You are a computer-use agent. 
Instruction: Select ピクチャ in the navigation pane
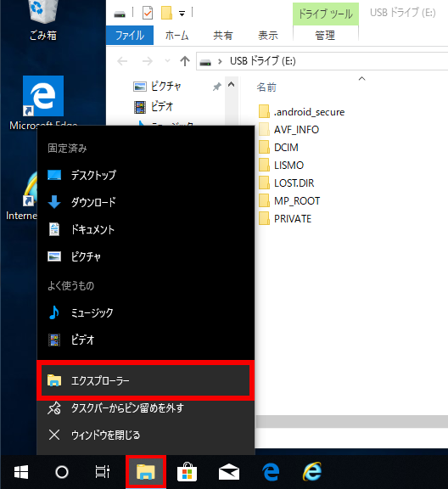pyautogui.click(x=157, y=86)
